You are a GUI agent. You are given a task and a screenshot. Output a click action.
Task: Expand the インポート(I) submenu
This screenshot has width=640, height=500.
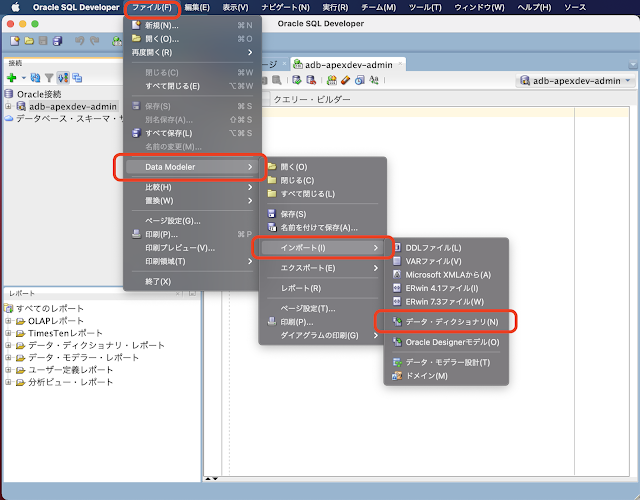click(322, 248)
